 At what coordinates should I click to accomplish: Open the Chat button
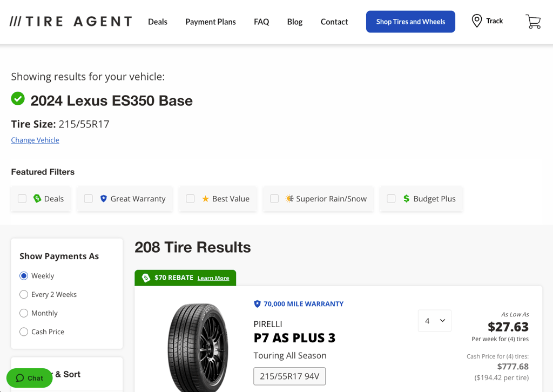click(x=29, y=378)
